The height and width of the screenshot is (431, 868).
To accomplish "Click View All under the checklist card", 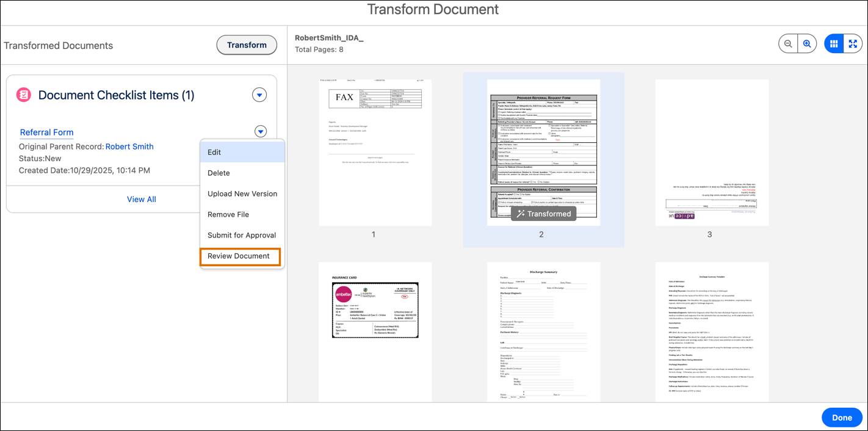I will [x=141, y=199].
